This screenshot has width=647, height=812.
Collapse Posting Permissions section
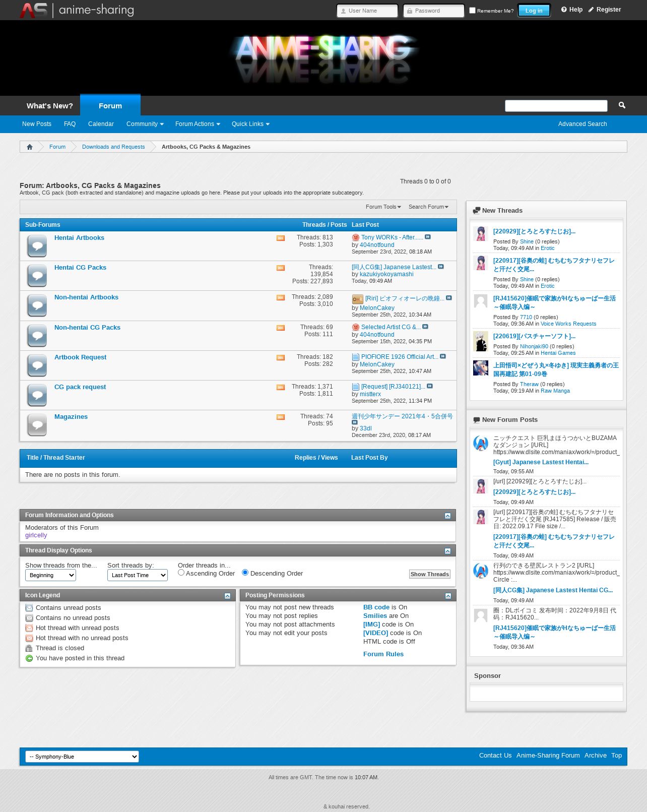point(448,596)
